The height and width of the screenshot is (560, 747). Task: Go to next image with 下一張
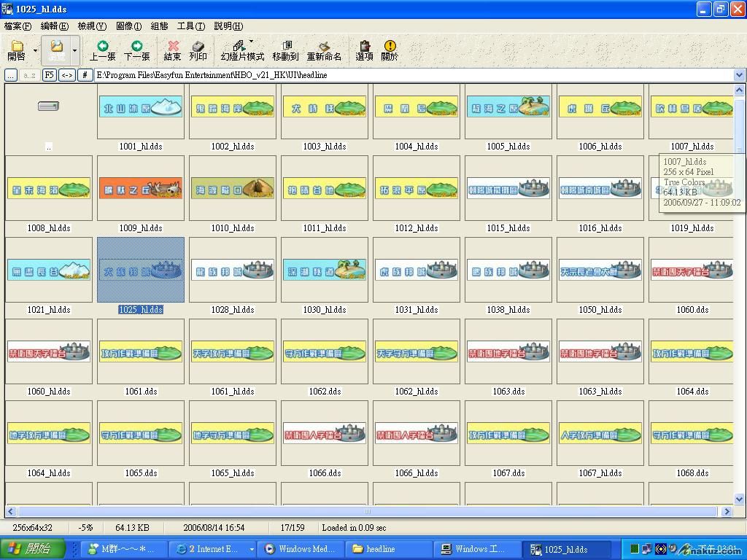[x=136, y=46]
